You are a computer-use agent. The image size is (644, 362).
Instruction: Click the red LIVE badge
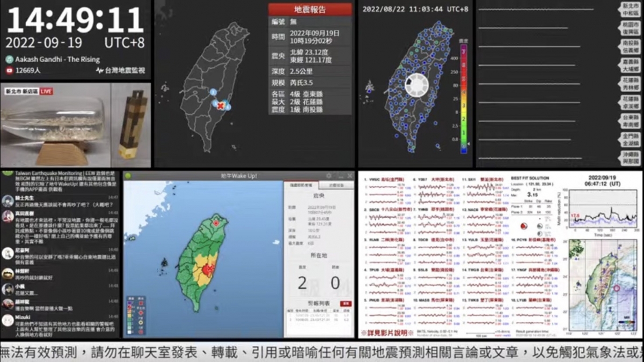coord(46,92)
